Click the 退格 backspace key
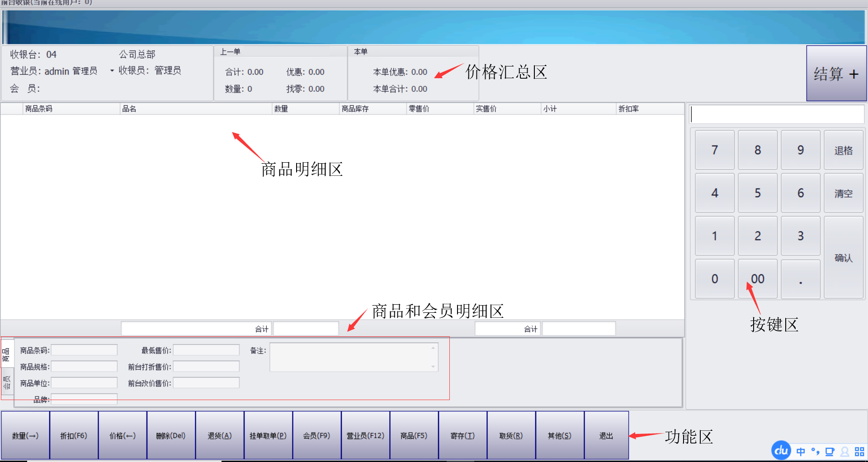 pyautogui.click(x=844, y=150)
